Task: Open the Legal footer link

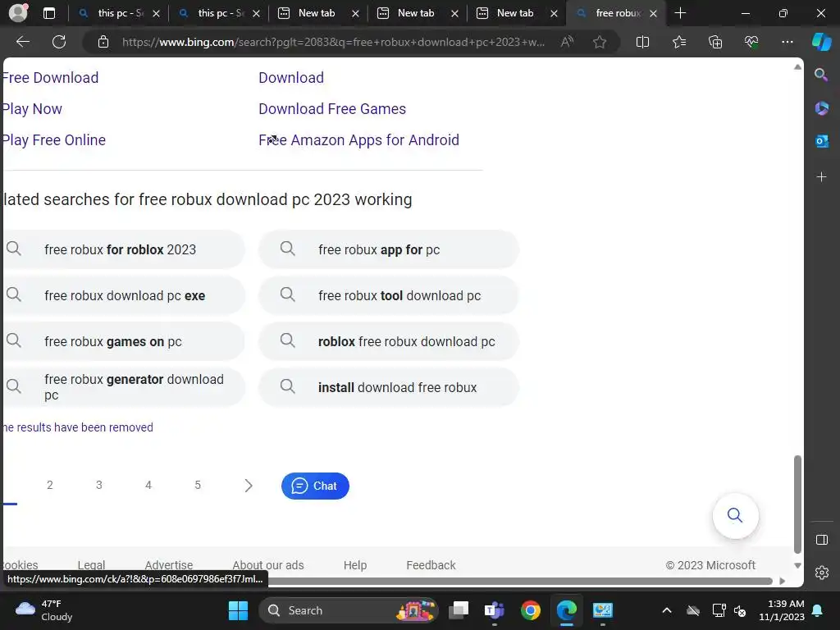Action: (91, 565)
